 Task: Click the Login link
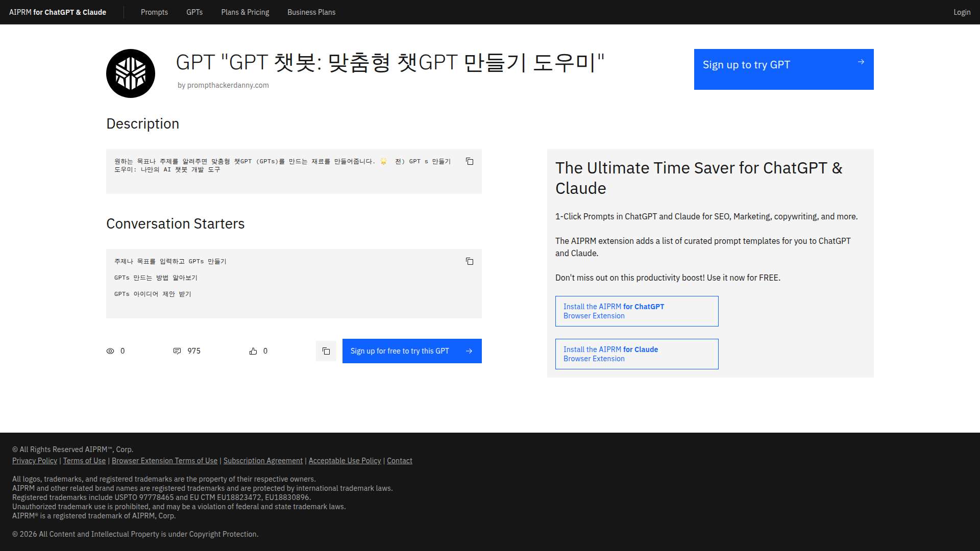tap(962, 12)
